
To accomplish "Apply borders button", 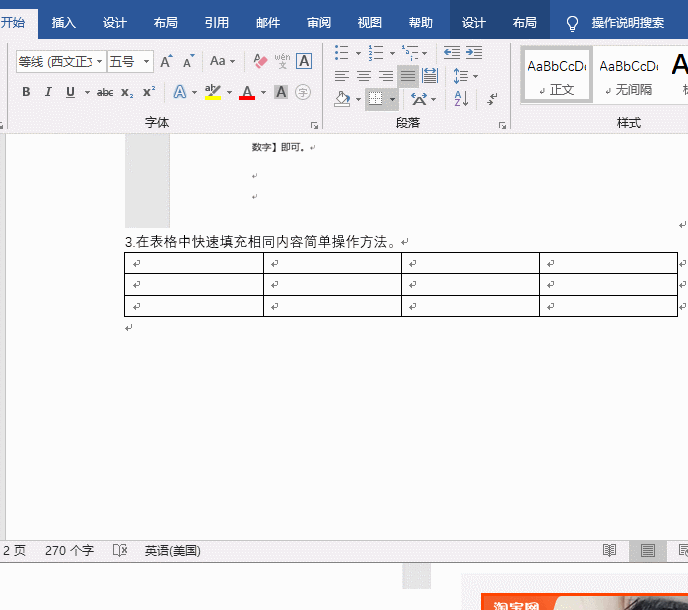I will point(376,99).
